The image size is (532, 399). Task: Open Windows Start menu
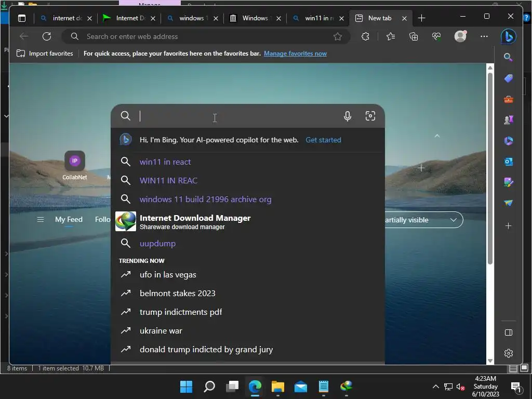186,387
